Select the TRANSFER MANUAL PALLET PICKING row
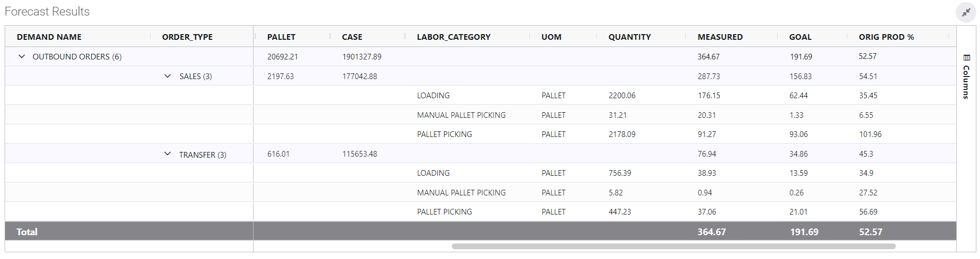Viewport: 980px width, 259px height. (461, 192)
